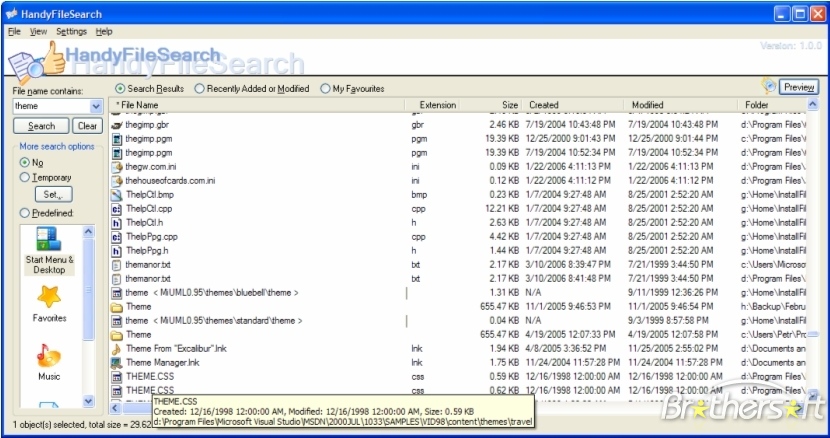Click the bitmap icon of ThelpCtl.bmp
This screenshot has height=438, width=830.
[x=116, y=195]
